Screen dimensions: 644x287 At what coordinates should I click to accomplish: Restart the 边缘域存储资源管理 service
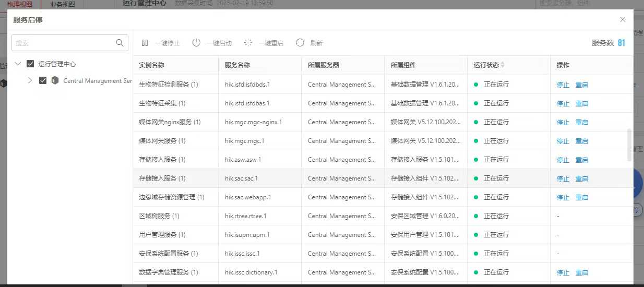[x=582, y=197]
